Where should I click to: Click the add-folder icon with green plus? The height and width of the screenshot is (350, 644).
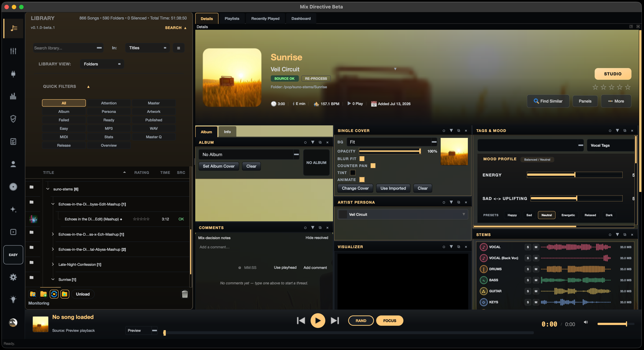click(43, 294)
